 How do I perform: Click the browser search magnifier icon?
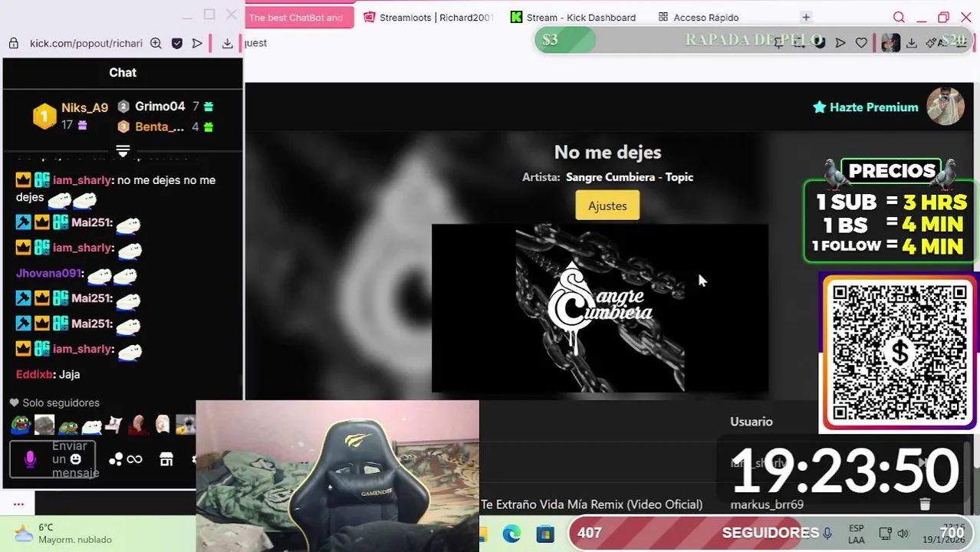coord(899,18)
